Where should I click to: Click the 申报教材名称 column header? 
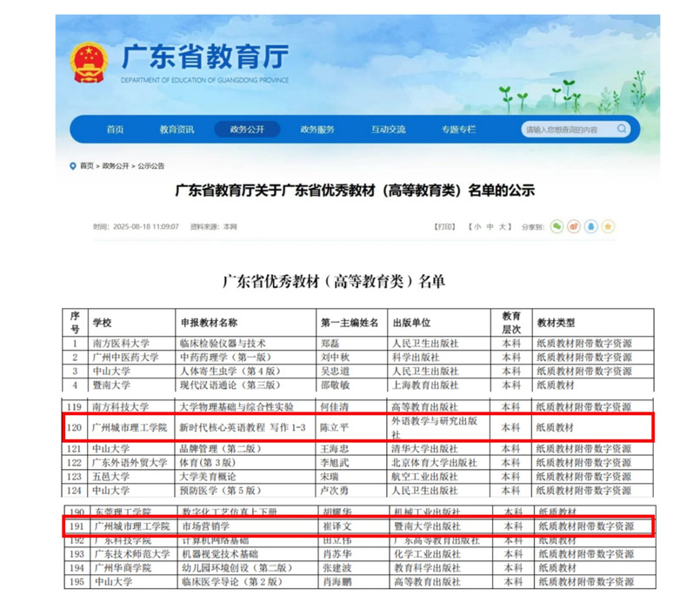(209, 323)
